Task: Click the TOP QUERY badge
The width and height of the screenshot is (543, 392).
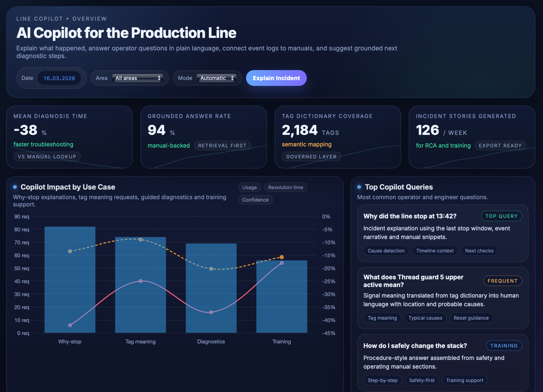Action: coord(501,216)
